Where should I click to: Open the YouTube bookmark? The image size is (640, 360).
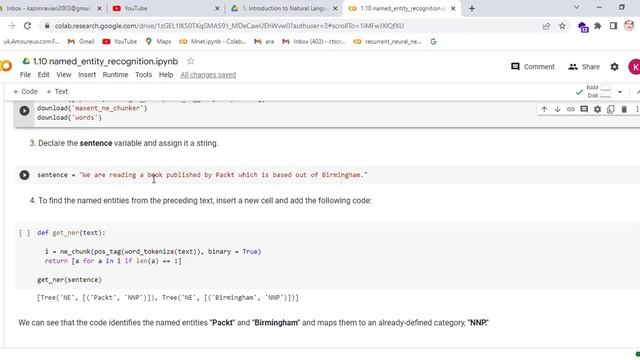tap(120, 42)
